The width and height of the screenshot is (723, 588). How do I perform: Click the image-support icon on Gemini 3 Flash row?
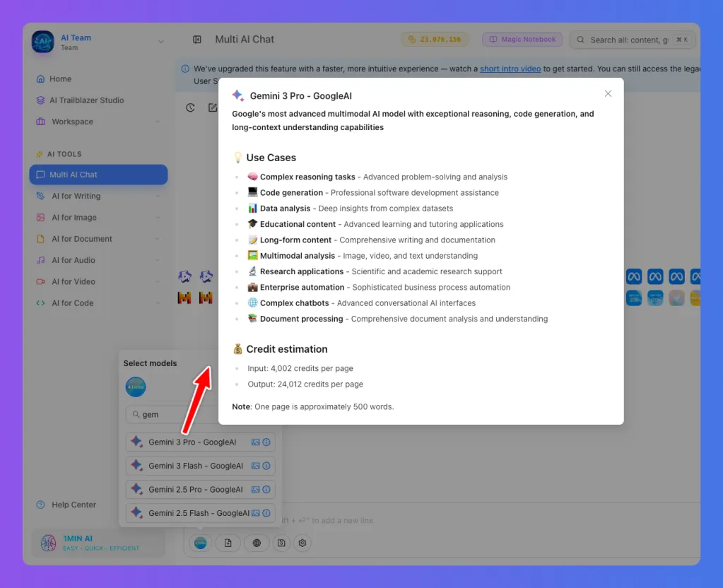point(255,466)
